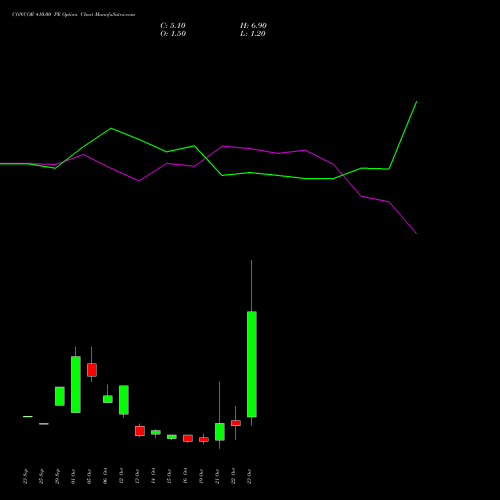
Task: Click the flat green candle above 23 Sep
Action: click(28, 416)
